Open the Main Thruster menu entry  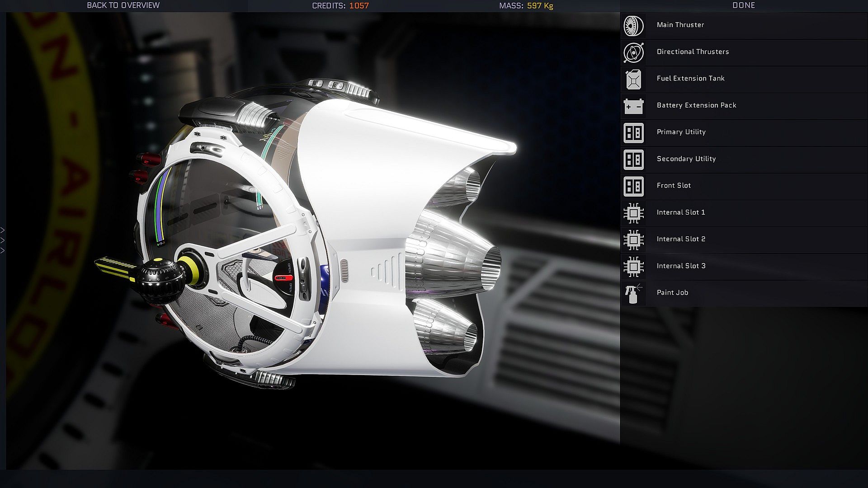[x=680, y=25]
